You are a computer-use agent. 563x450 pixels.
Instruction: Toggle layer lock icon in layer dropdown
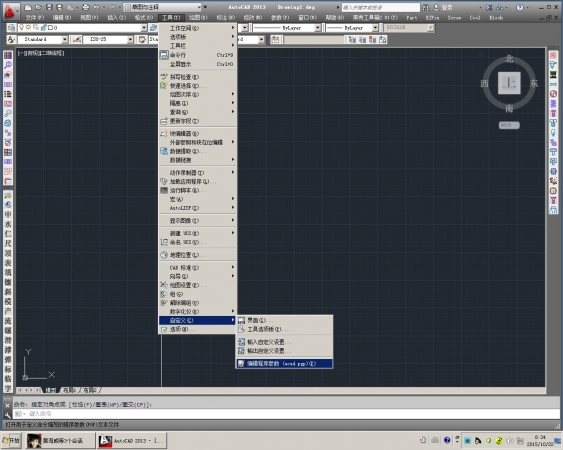tap(44, 27)
